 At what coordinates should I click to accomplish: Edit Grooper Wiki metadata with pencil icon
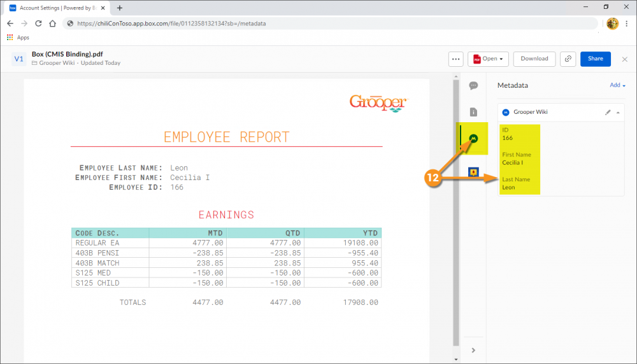pyautogui.click(x=608, y=112)
